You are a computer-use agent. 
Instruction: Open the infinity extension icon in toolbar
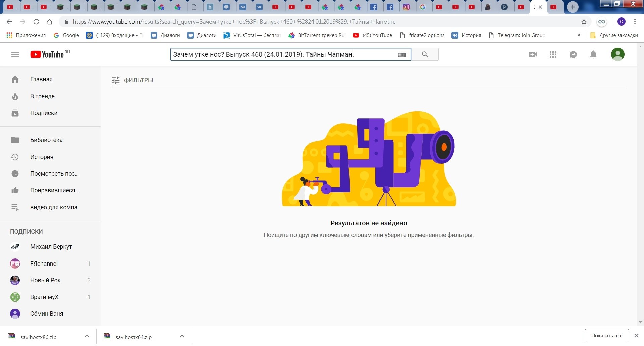(x=602, y=22)
